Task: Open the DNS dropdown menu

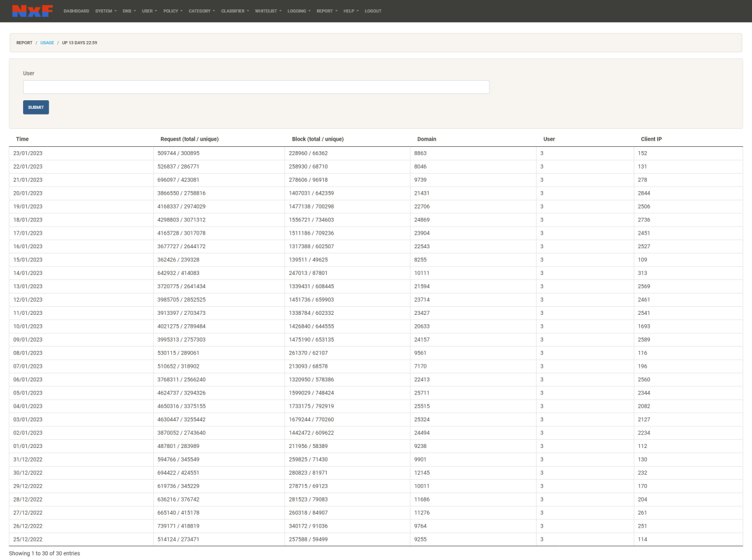Action: point(129,11)
